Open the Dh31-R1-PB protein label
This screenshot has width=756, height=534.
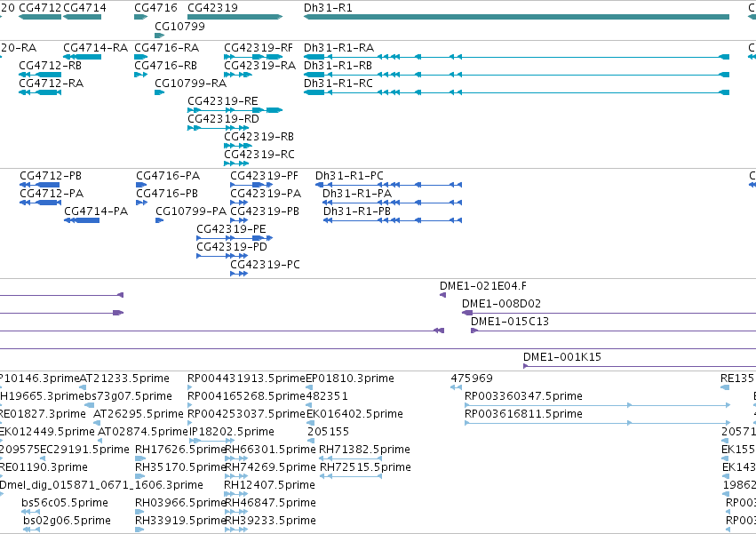(357, 211)
